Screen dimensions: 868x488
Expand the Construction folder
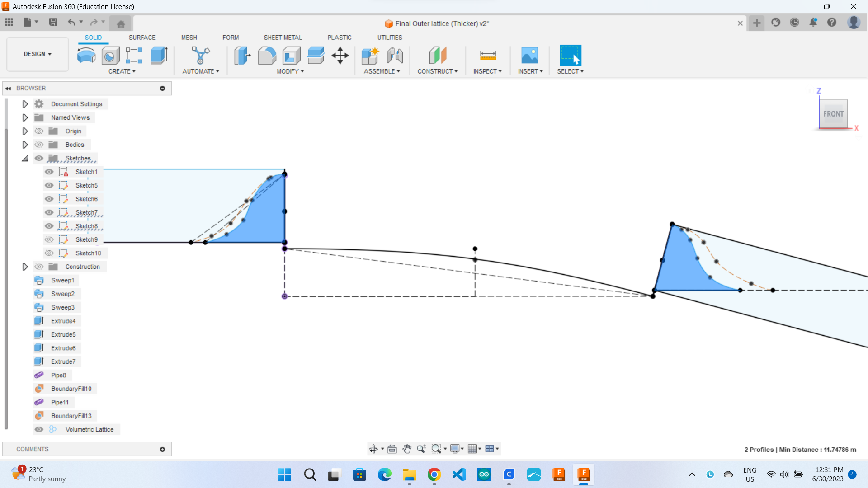pyautogui.click(x=25, y=267)
